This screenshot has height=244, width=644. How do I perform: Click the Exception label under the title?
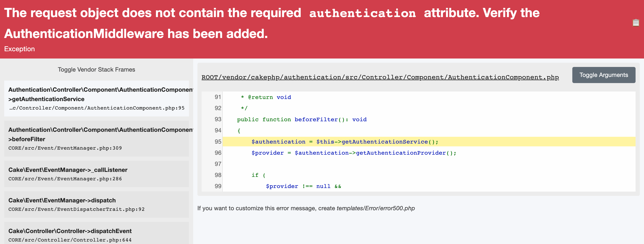point(20,49)
